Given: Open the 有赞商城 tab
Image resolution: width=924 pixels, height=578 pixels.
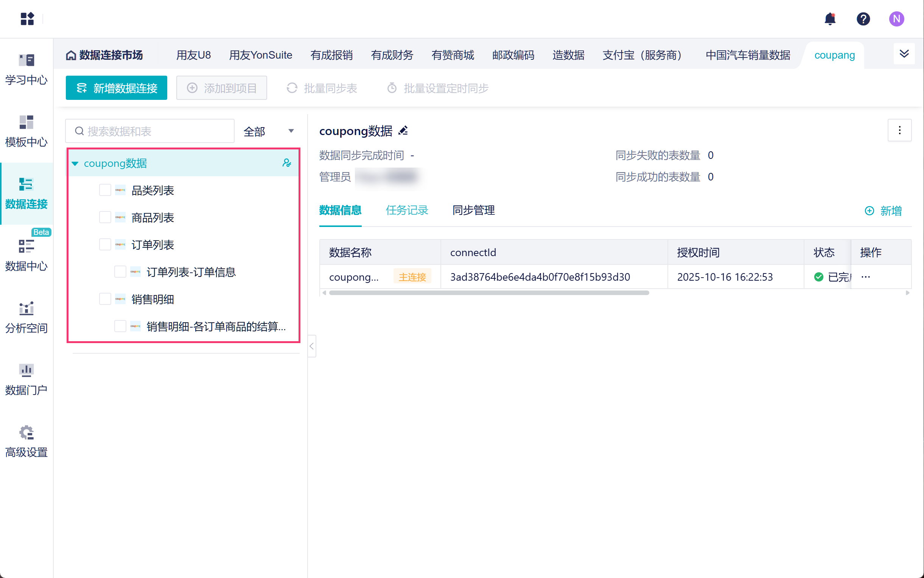Looking at the screenshot, I should (452, 55).
